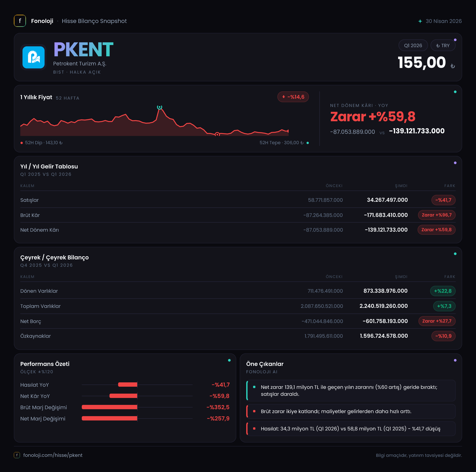The height and width of the screenshot is (472, 476).
Task: Click the Çeyrek / Çeyrek Bilanço heading
Action: [x=55, y=257]
